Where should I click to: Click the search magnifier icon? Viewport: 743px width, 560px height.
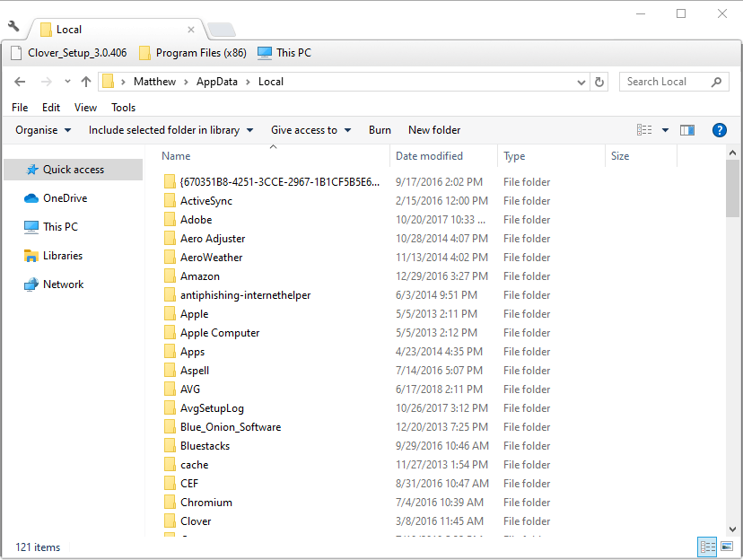(x=716, y=82)
